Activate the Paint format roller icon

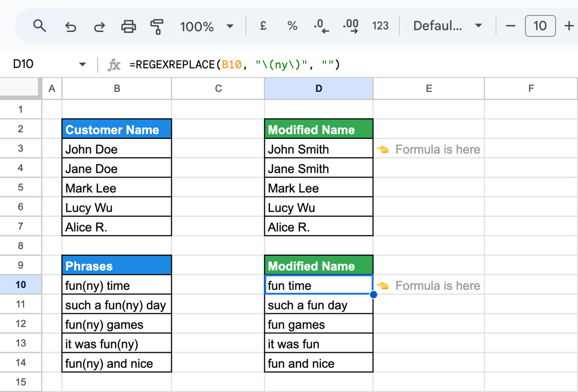click(x=157, y=27)
